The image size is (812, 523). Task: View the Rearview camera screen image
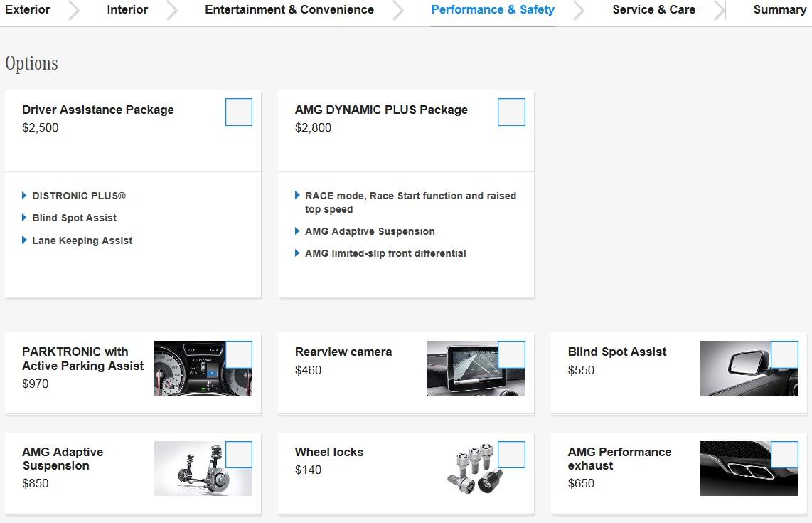pyautogui.click(x=476, y=369)
